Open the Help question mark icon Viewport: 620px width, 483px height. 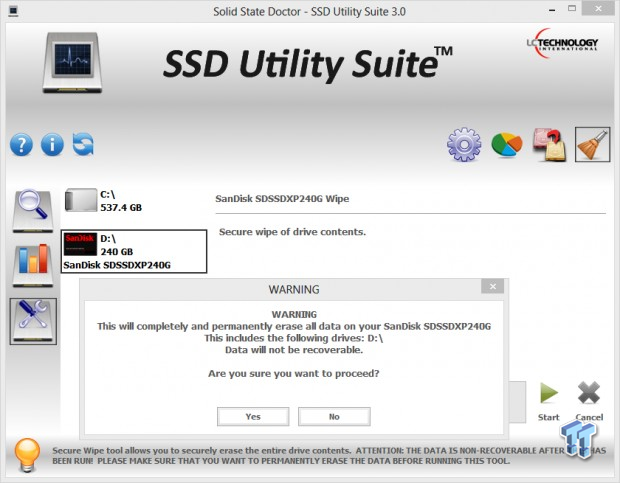21,145
